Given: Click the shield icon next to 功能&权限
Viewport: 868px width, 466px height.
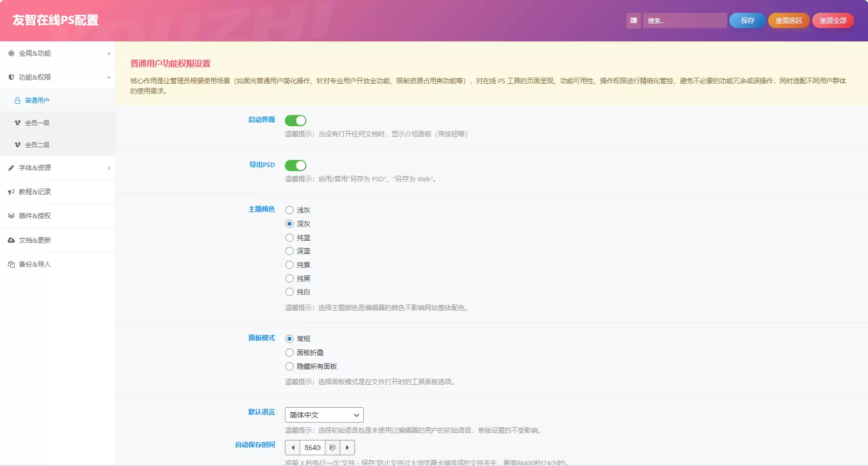Looking at the screenshot, I should pos(11,77).
